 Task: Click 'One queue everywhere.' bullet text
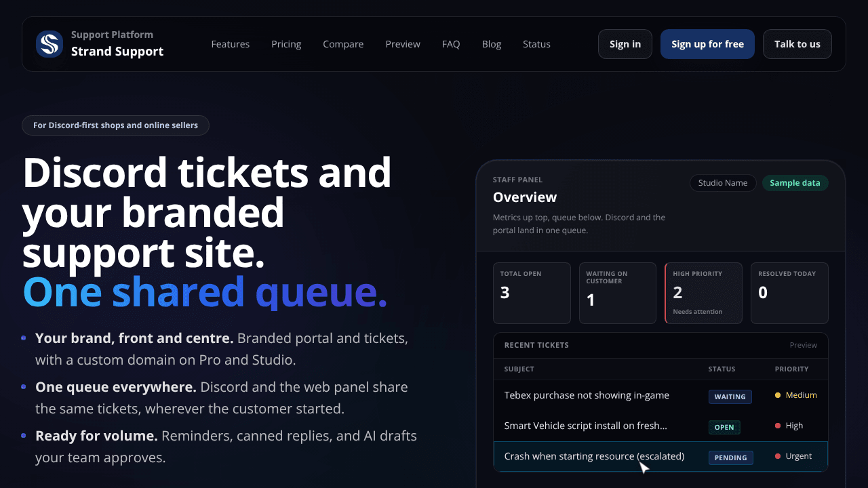(116, 387)
